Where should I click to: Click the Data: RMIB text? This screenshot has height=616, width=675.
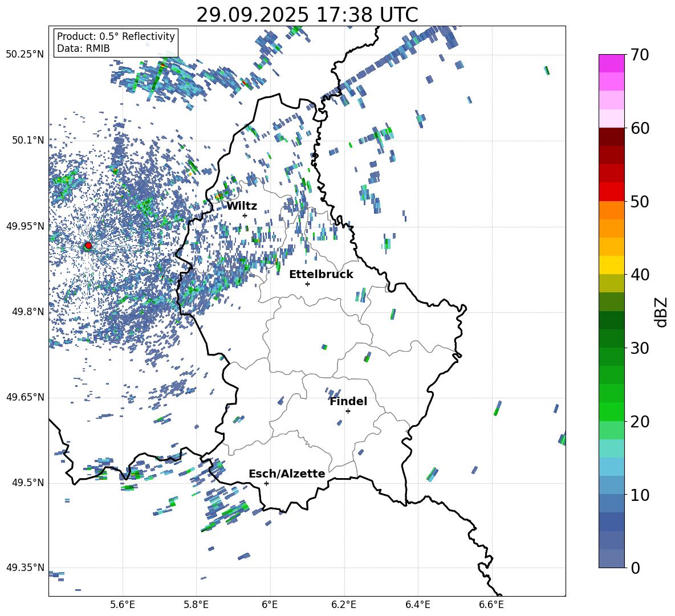(x=83, y=48)
